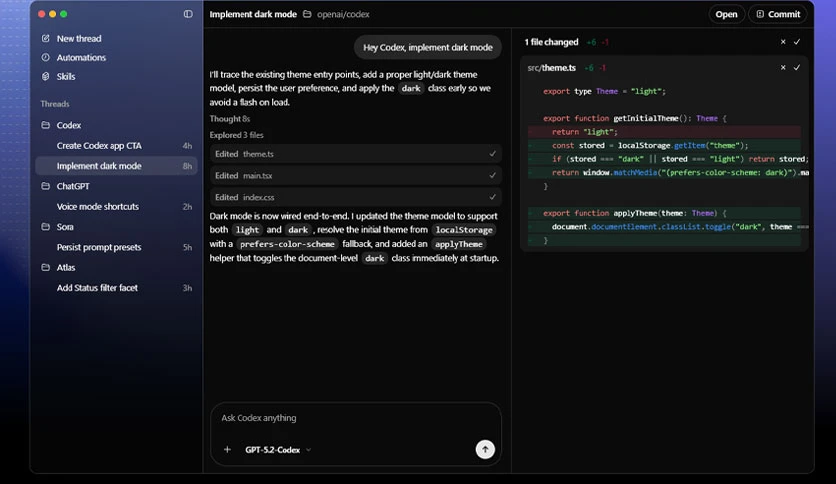836x484 pixels.
Task: Click the localStorage.getItem diff line
Action: tap(664, 145)
